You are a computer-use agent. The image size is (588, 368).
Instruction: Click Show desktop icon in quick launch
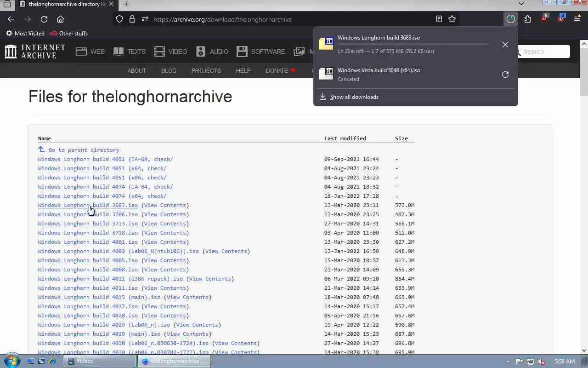click(31, 362)
